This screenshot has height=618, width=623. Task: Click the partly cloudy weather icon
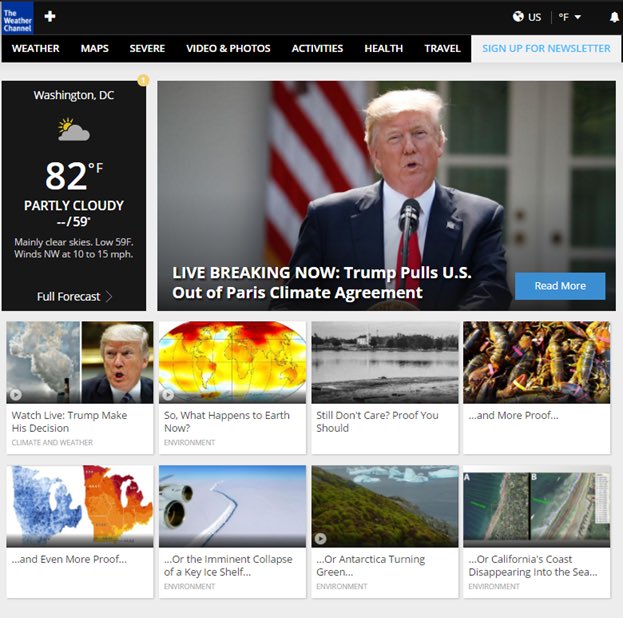[74, 130]
